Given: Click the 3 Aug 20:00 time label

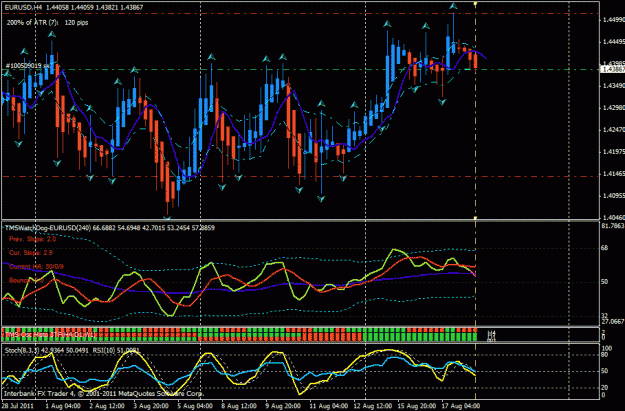Looking at the screenshot, I should click(151, 406).
